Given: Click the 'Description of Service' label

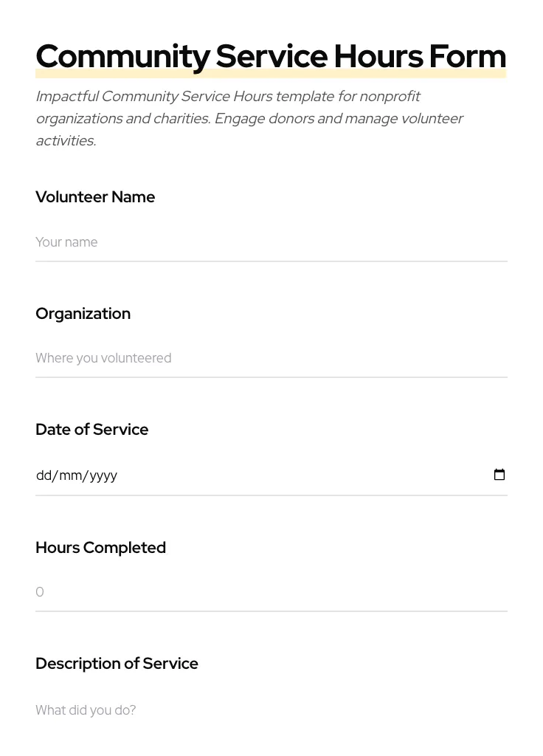Looking at the screenshot, I should click(x=117, y=664).
